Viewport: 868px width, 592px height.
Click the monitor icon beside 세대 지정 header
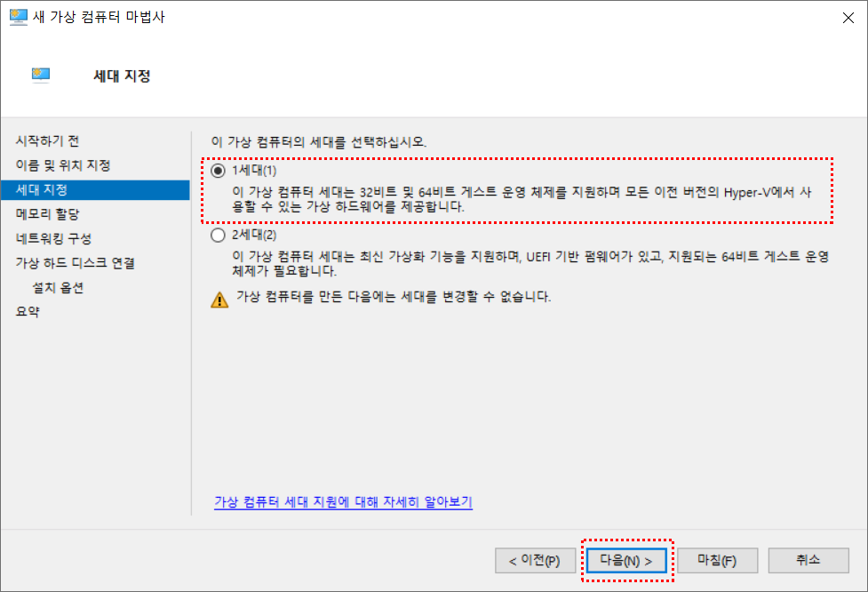[x=41, y=75]
